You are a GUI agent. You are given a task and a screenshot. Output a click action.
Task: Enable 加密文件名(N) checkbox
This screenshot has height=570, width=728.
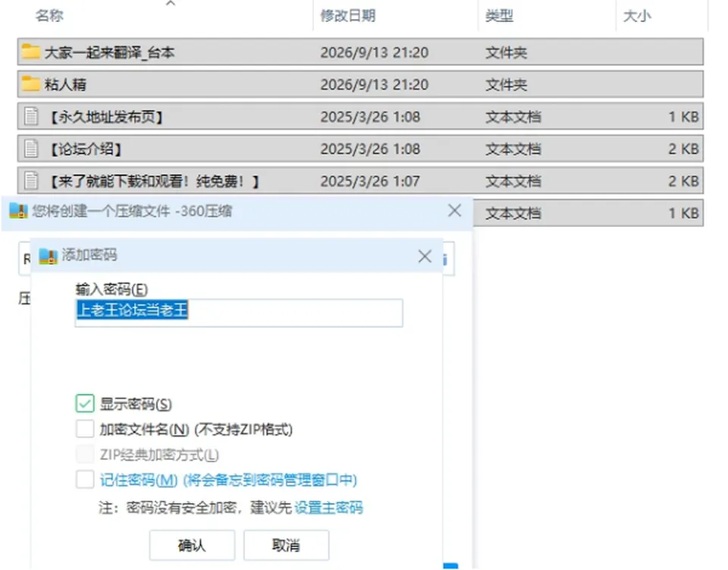(85, 429)
